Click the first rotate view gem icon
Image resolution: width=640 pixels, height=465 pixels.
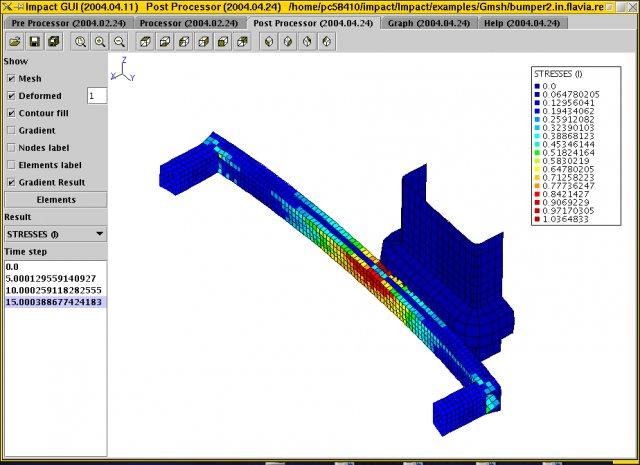pyautogui.click(x=269, y=42)
